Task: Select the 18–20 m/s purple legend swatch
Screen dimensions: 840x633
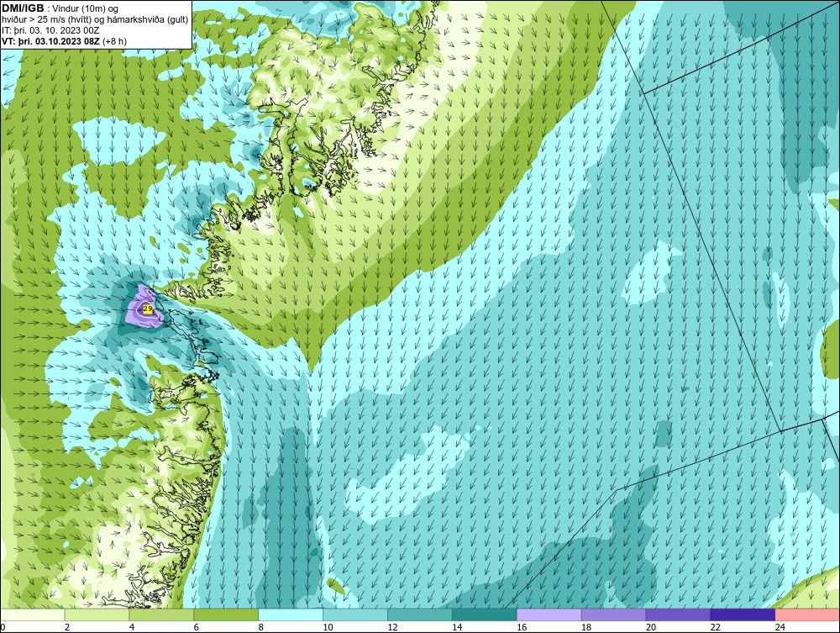Action: click(613, 615)
